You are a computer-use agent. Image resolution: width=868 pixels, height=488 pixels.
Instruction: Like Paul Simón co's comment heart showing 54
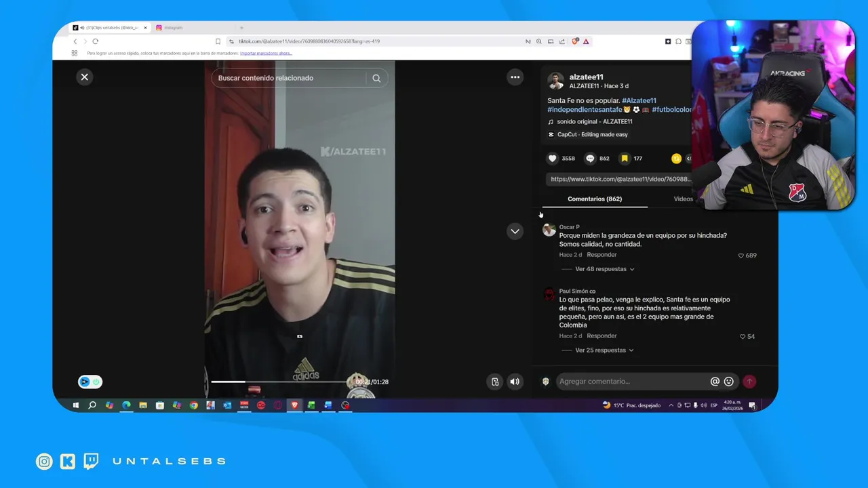point(743,337)
